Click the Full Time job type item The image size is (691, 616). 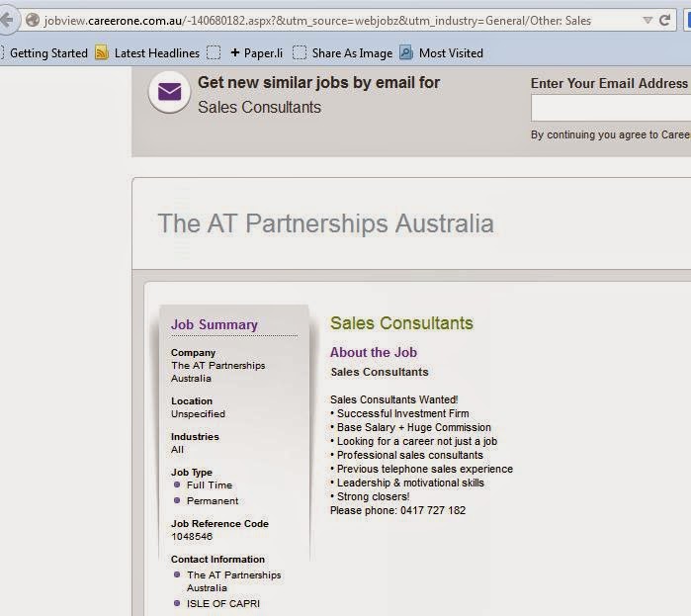[x=210, y=485]
